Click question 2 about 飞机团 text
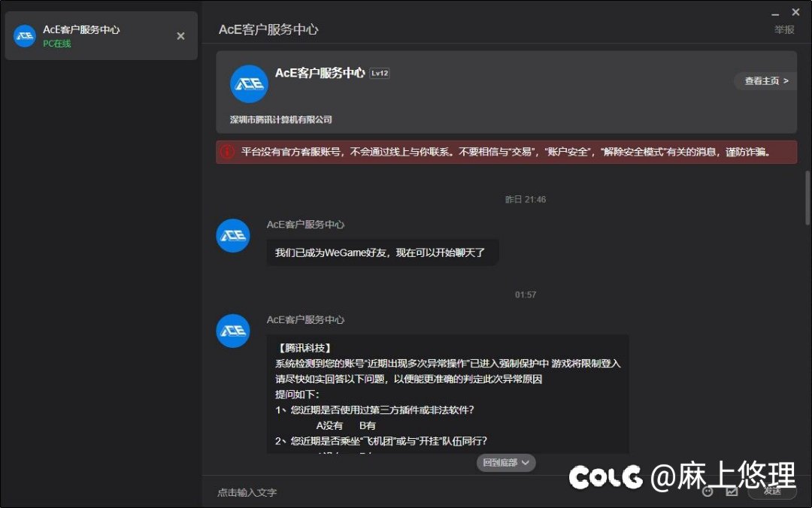Screen dimensions: 812x508 [381, 441]
